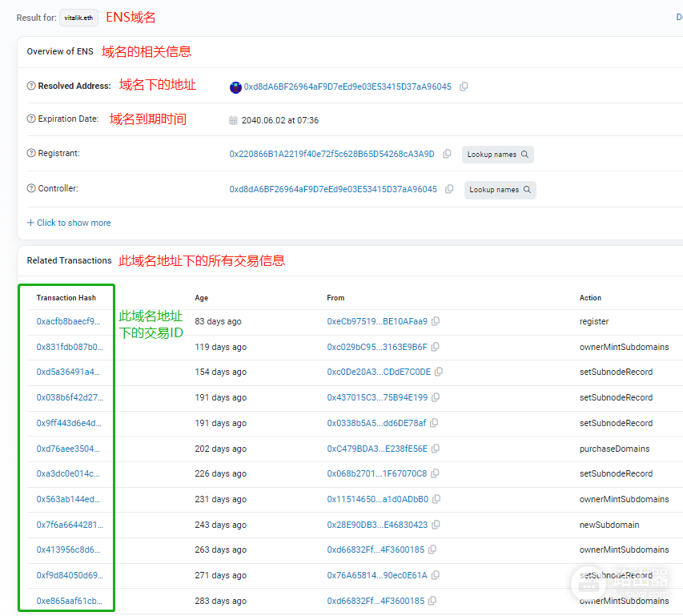Click Lookup names button for Registrant
Viewport: 683px width, 616px height.
pyautogui.click(x=497, y=155)
